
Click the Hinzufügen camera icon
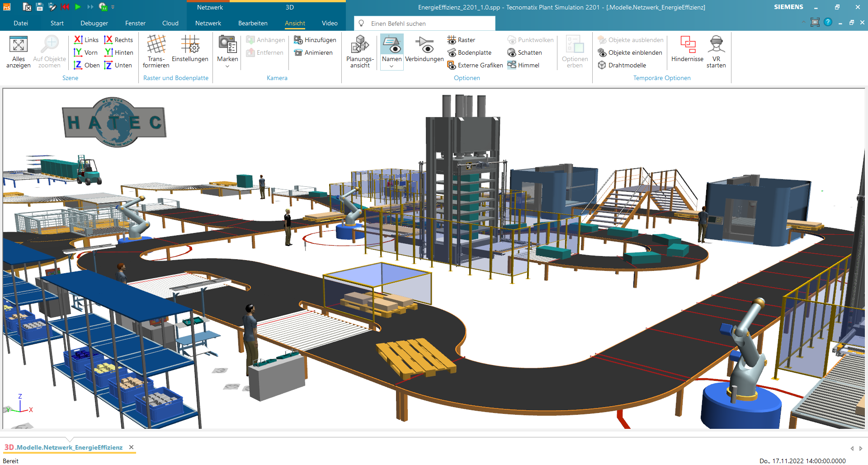(315, 40)
